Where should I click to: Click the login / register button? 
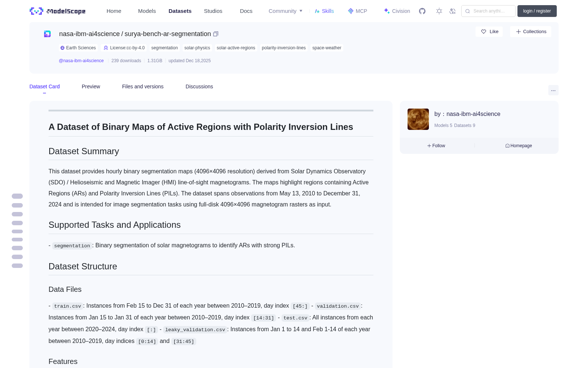tap(537, 11)
